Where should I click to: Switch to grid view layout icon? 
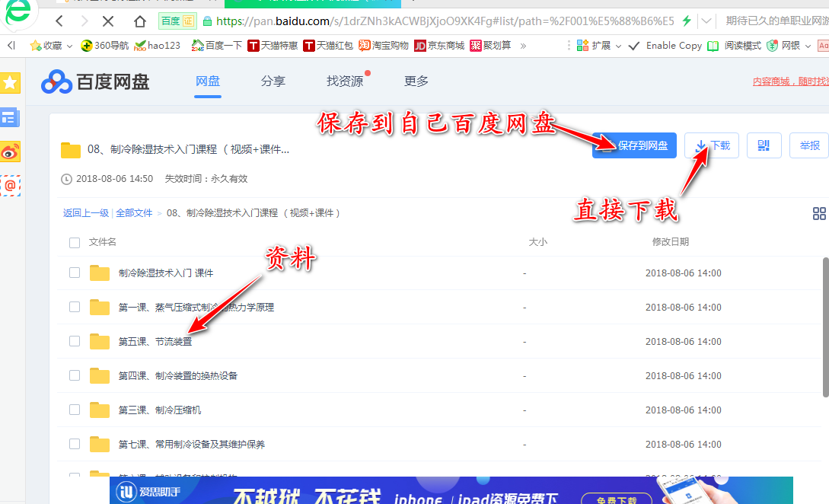819,213
